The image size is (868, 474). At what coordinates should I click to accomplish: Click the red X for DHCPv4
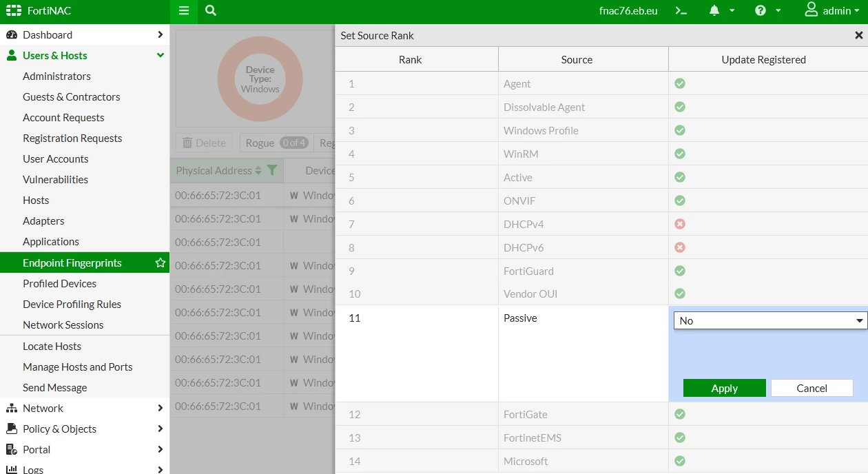click(680, 224)
